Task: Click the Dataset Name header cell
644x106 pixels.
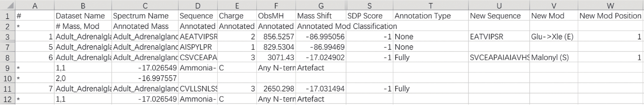Action: (x=83, y=16)
